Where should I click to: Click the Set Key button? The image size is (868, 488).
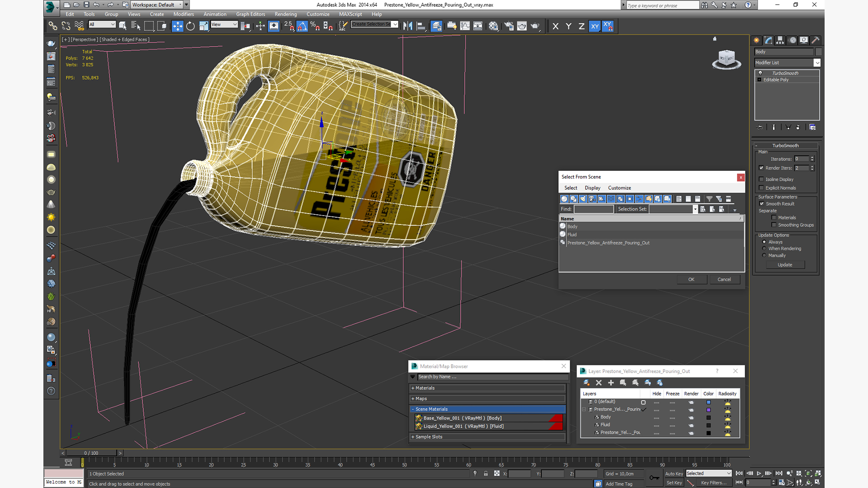pyautogui.click(x=674, y=483)
